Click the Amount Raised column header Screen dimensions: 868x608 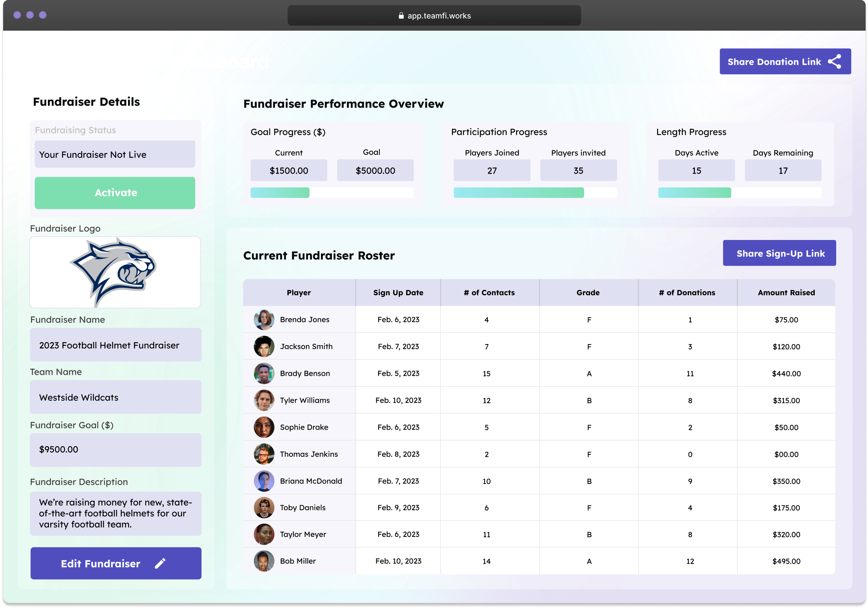pyautogui.click(x=786, y=292)
